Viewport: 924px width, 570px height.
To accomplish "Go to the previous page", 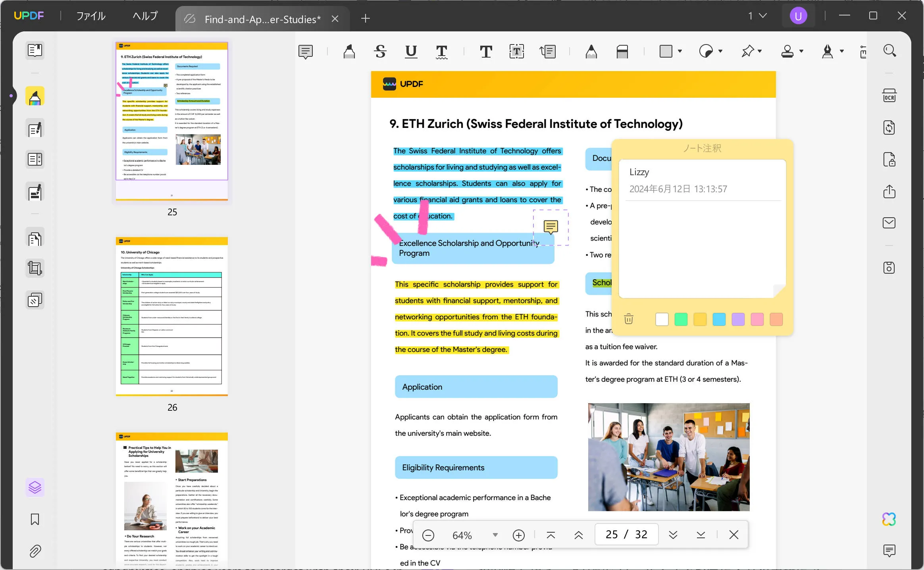I will (x=579, y=535).
